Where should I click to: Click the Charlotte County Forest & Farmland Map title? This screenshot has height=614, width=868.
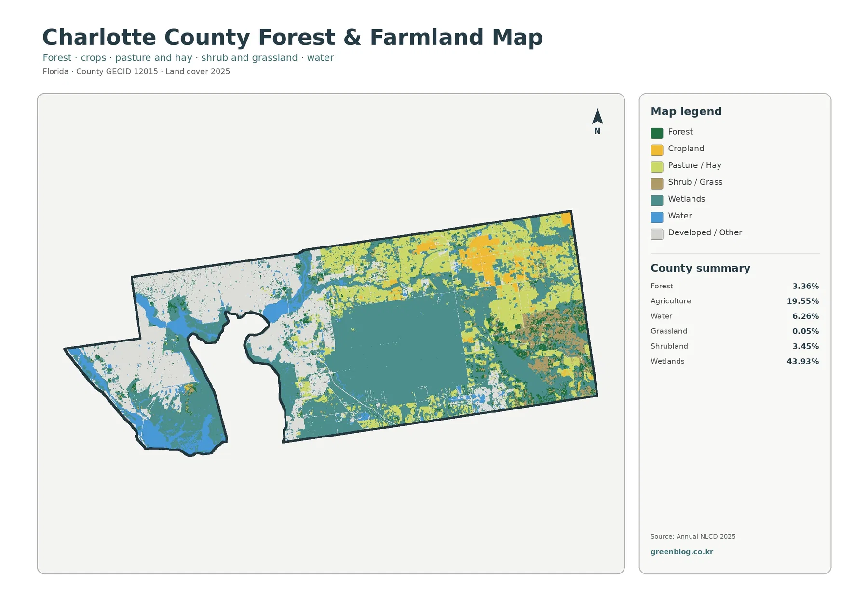(292, 38)
